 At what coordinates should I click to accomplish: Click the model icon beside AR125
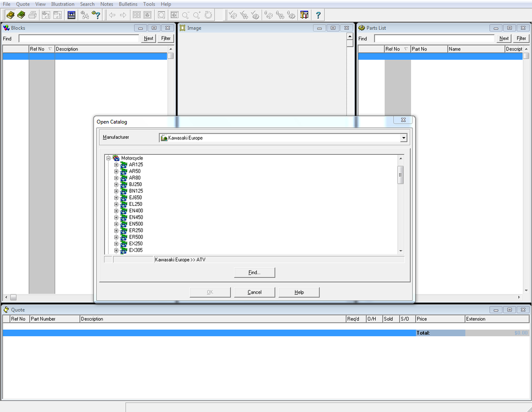124,165
